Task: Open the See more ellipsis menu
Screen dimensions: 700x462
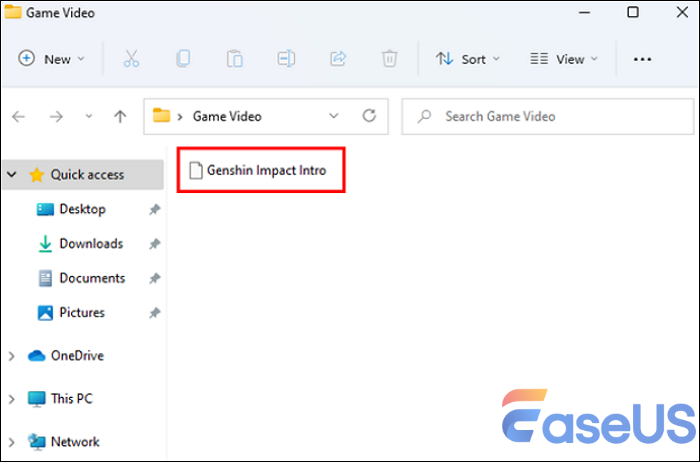Action: pyautogui.click(x=642, y=59)
